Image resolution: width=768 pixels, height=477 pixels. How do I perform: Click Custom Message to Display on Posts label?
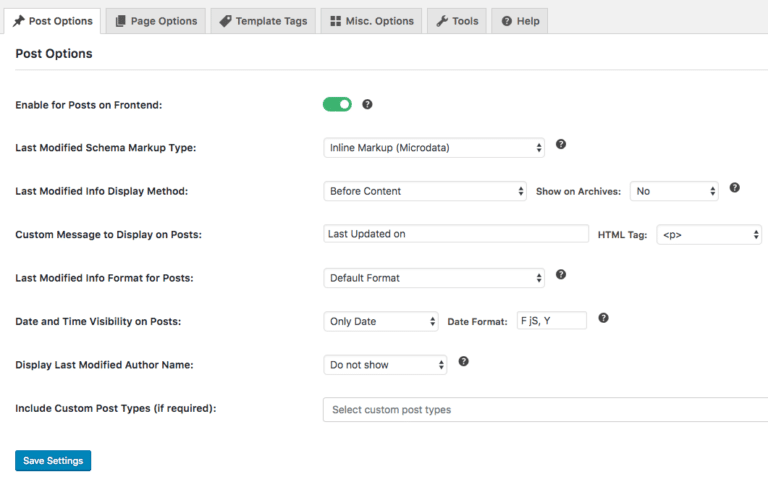(108, 235)
